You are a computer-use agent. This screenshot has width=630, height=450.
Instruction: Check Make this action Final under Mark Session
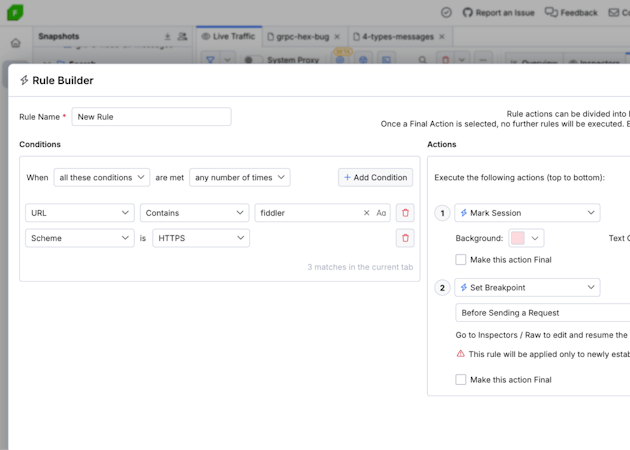[461, 260]
